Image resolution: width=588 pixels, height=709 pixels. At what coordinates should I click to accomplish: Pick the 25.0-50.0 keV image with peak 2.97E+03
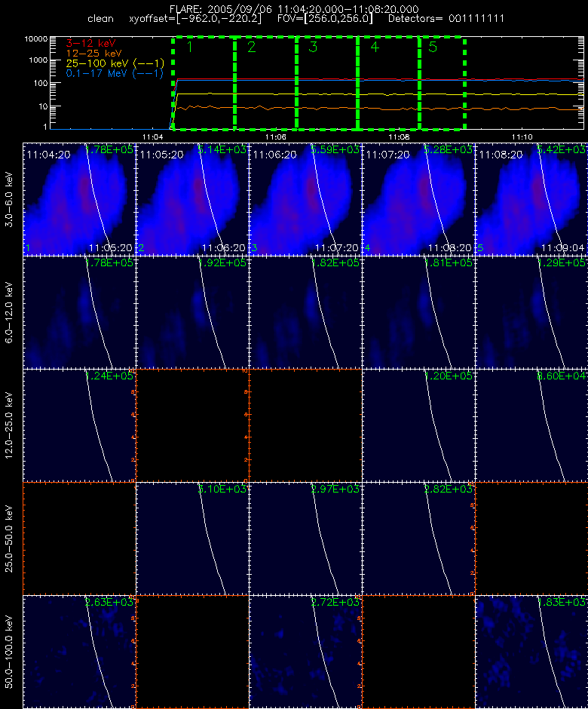point(305,539)
